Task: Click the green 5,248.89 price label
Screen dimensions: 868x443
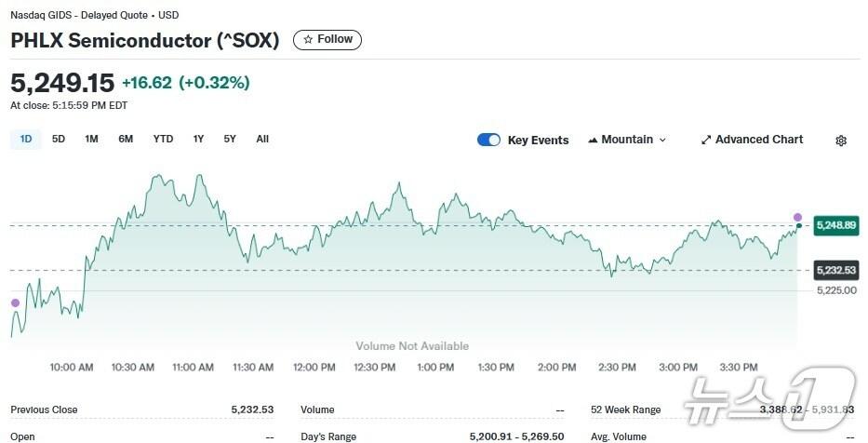Action: coord(835,225)
